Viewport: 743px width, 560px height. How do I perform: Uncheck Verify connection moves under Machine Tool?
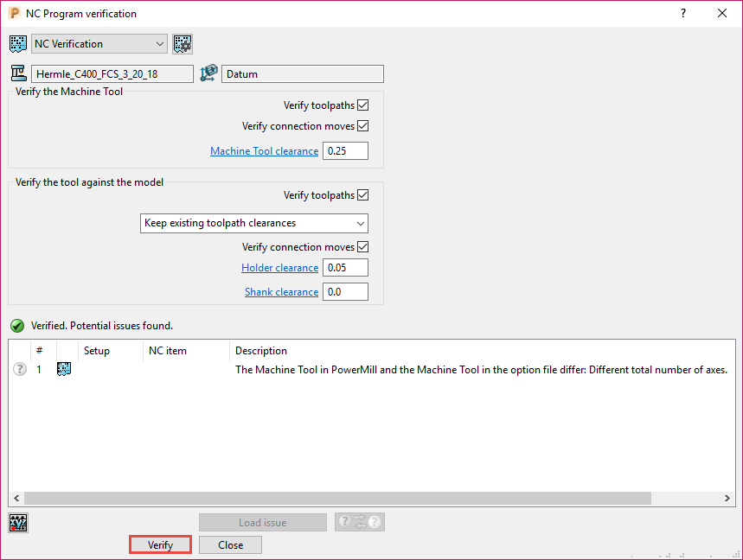(364, 125)
